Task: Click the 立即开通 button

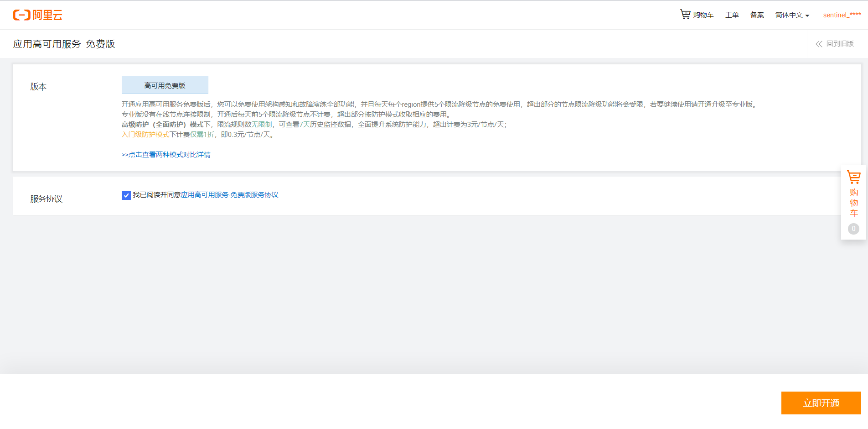Action: coord(821,403)
